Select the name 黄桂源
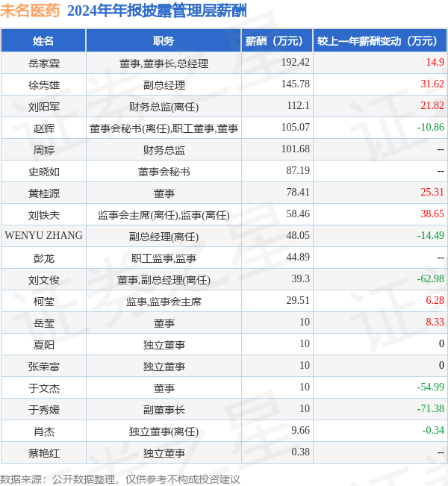Screen dimensions: 448x486 (x=44, y=193)
